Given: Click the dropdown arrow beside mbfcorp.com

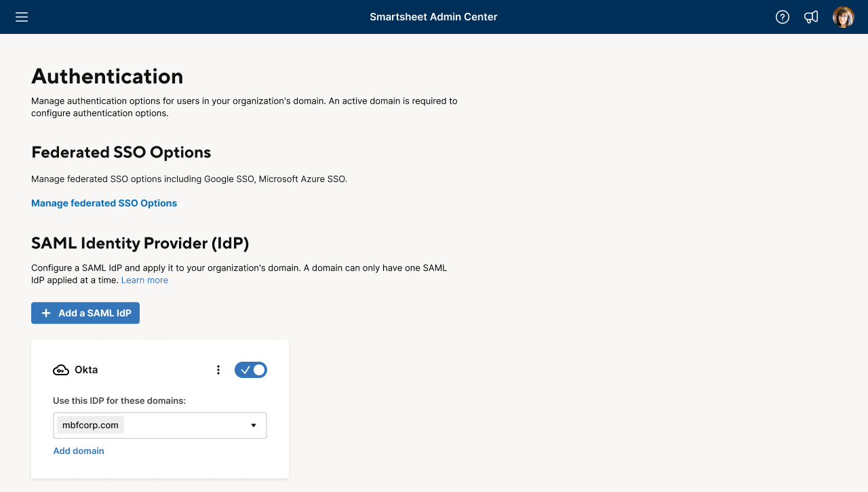Looking at the screenshot, I should coord(254,425).
